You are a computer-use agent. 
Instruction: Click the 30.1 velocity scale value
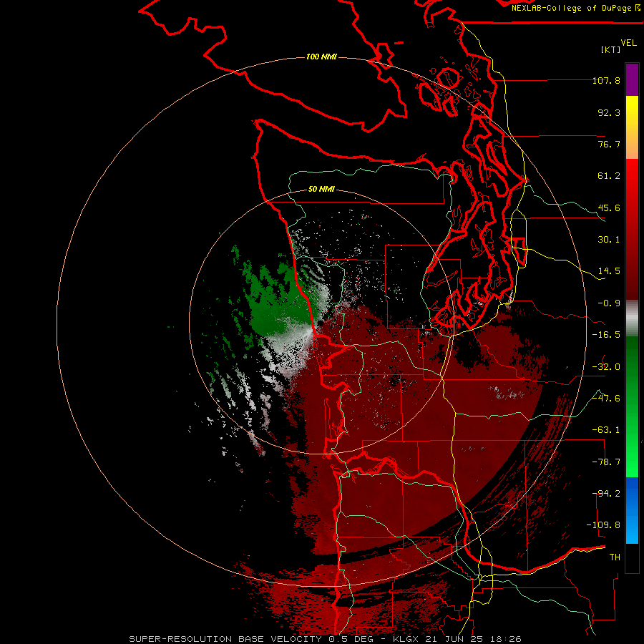[x=609, y=240]
